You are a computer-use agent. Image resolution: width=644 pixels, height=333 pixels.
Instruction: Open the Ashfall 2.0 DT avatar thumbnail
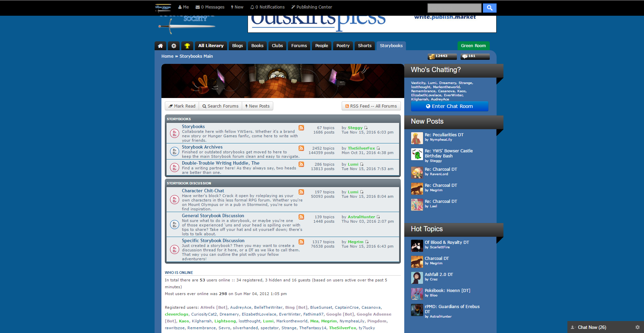pos(417,278)
